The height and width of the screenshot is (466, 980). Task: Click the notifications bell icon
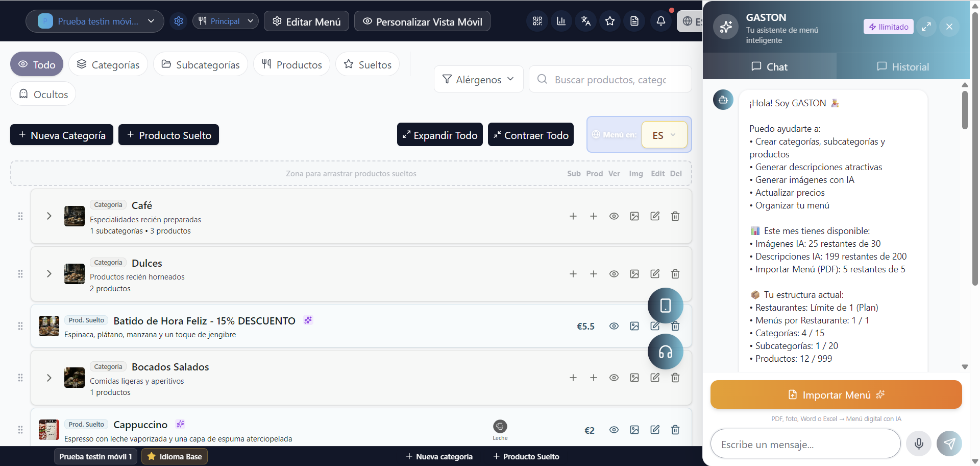(x=660, y=21)
